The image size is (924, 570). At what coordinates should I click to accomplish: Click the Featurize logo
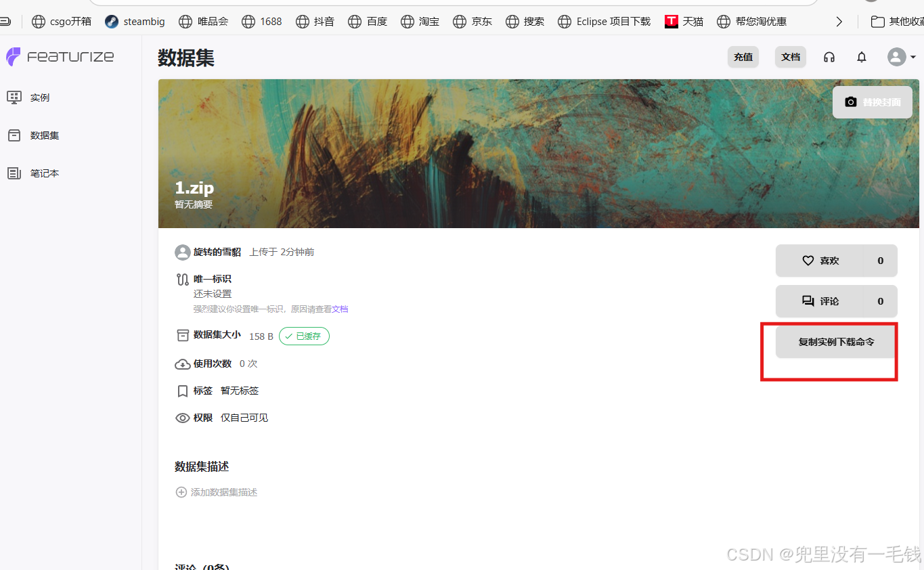tap(60, 56)
